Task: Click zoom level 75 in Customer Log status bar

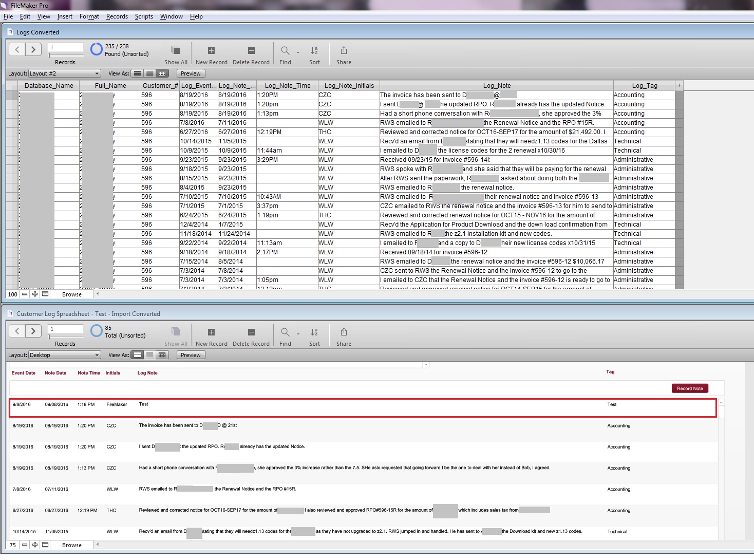Action: point(13,545)
